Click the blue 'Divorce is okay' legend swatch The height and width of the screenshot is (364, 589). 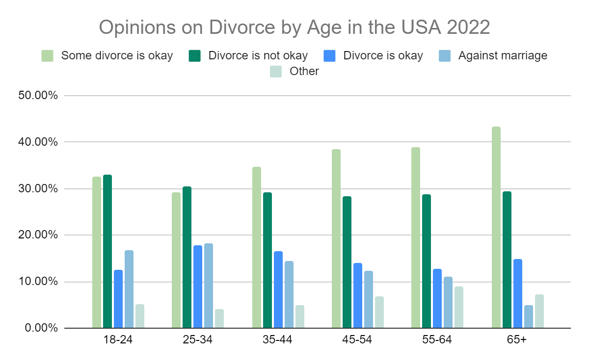click(330, 55)
